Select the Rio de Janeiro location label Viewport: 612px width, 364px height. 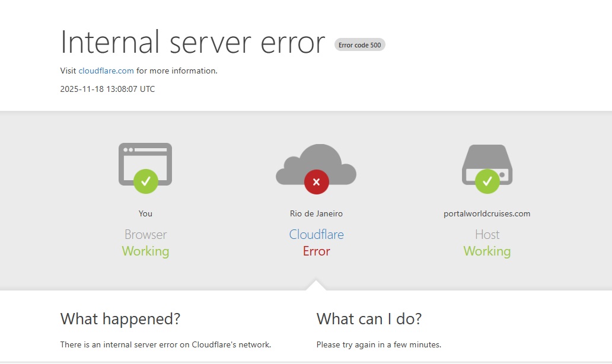316,213
